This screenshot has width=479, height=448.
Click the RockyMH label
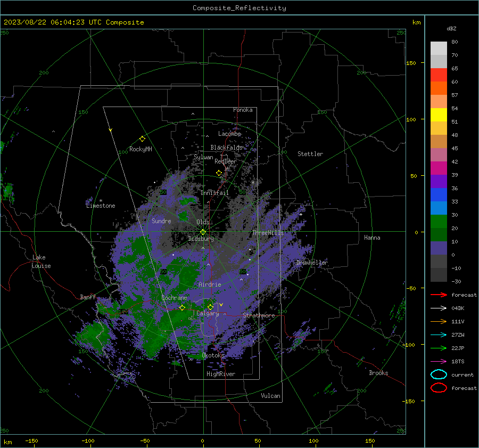coord(141,149)
